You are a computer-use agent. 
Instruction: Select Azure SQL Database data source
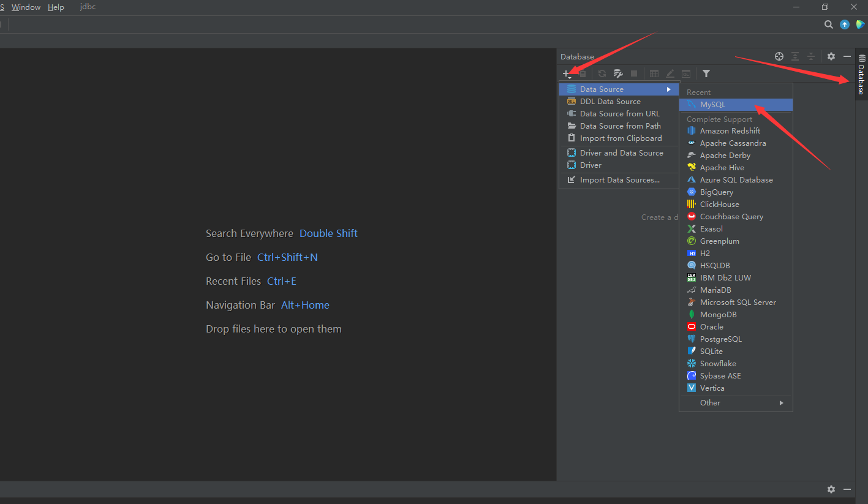coord(736,180)
